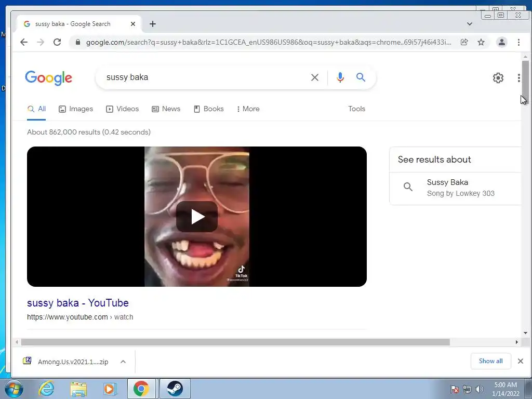
Task: Go forward using the forward arrow
Action: pos(41,42)
